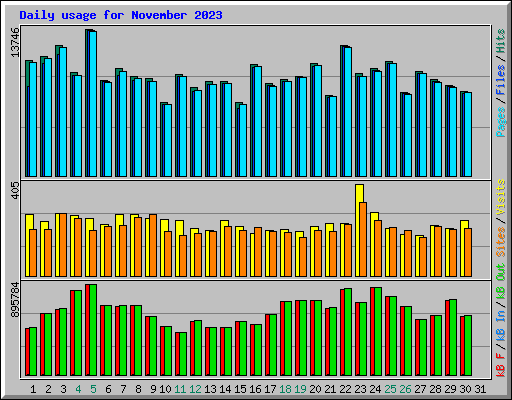Click weekend day 11 on the x-axis

[x=180, y=389]
